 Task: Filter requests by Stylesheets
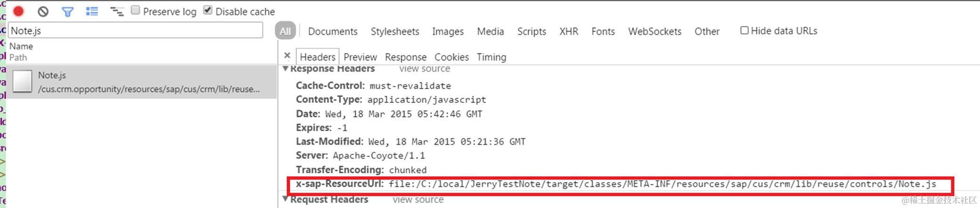tap(395, 32)
